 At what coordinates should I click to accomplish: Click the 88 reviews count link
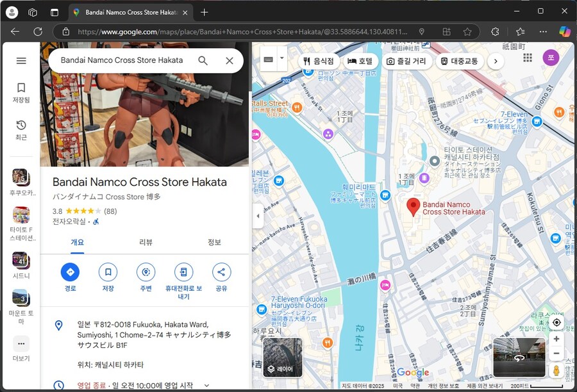click(110, 211)
